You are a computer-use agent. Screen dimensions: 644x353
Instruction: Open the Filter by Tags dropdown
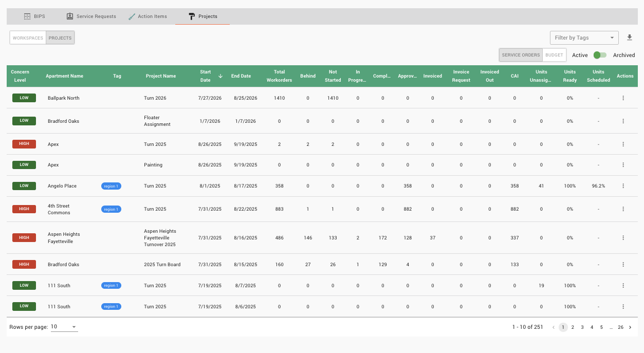584,38
